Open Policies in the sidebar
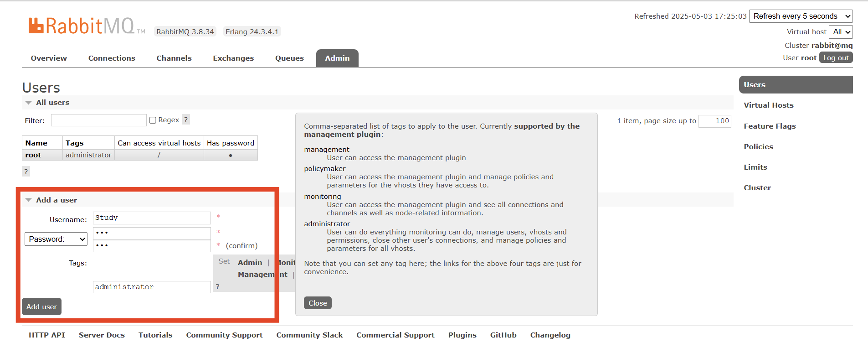868x348 pixels. coord(758,146)
